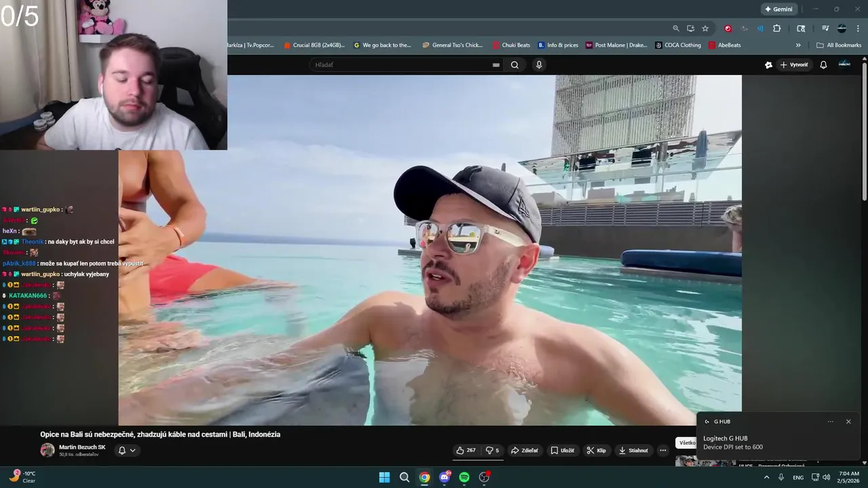Open the COCA Clothing bookmark
This screenshot has height=488, width=868.
point(678,45)
